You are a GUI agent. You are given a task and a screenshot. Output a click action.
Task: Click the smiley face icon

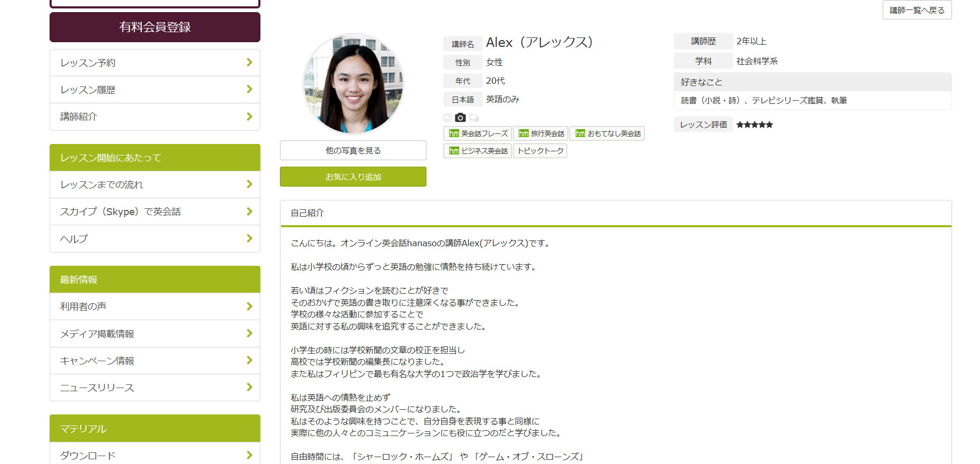click(448, 118)
